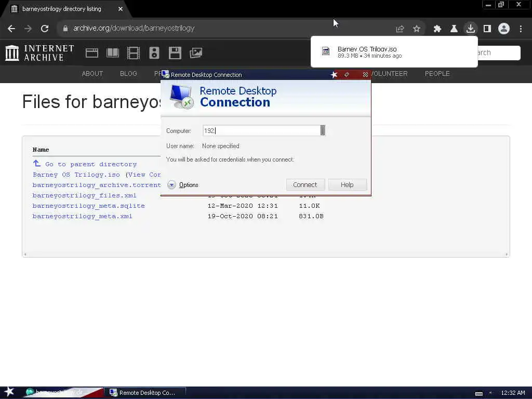Close the barneyostrilogy browser tab
The image size is (532, 399).
click(121, 9)
